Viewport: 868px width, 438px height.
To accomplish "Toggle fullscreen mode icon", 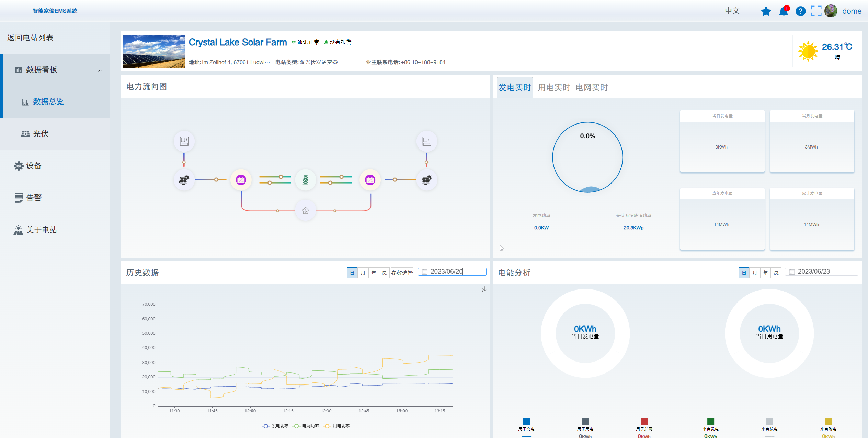I will 816,11.
